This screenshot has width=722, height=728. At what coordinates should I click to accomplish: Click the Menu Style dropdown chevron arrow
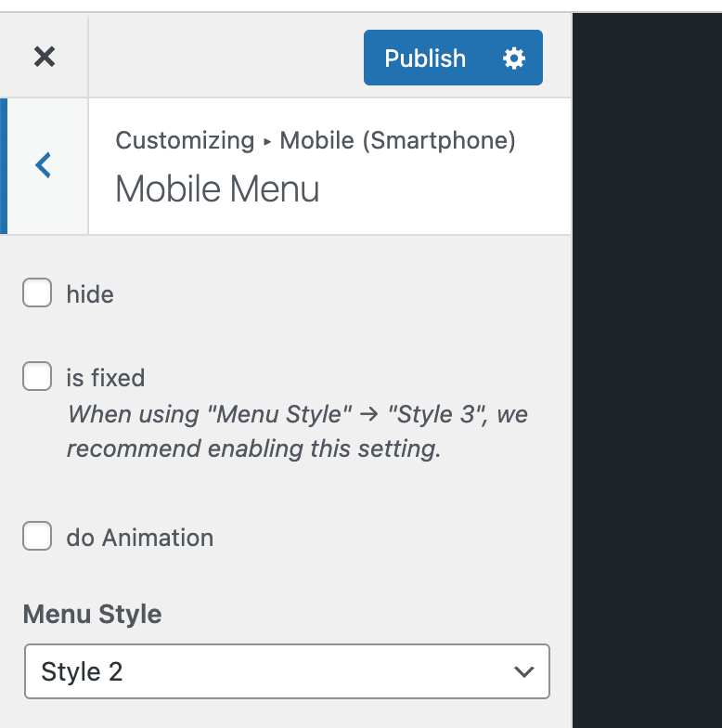tap(524, 671)
